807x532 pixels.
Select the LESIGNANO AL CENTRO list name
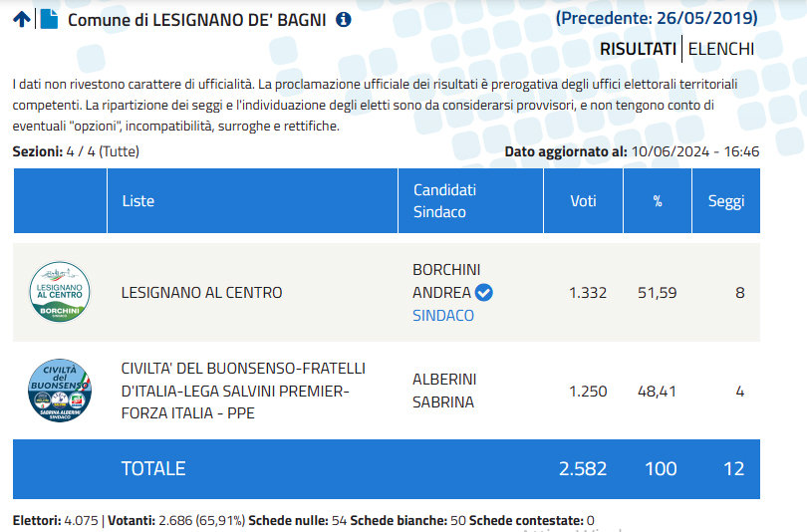coord(201,293)
